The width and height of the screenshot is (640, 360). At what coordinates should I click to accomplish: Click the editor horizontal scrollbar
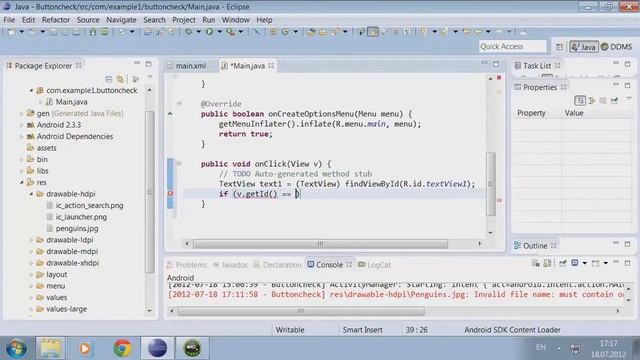[320, 244]
